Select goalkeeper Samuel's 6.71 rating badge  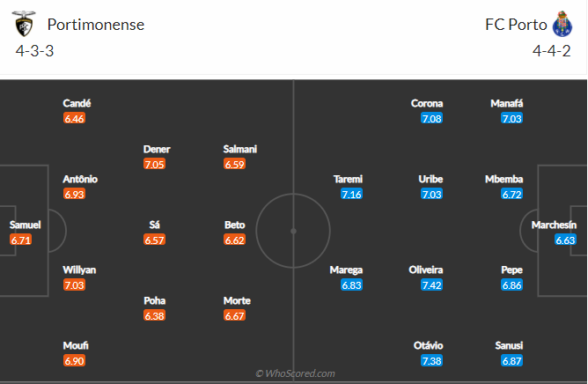[20, 240]
